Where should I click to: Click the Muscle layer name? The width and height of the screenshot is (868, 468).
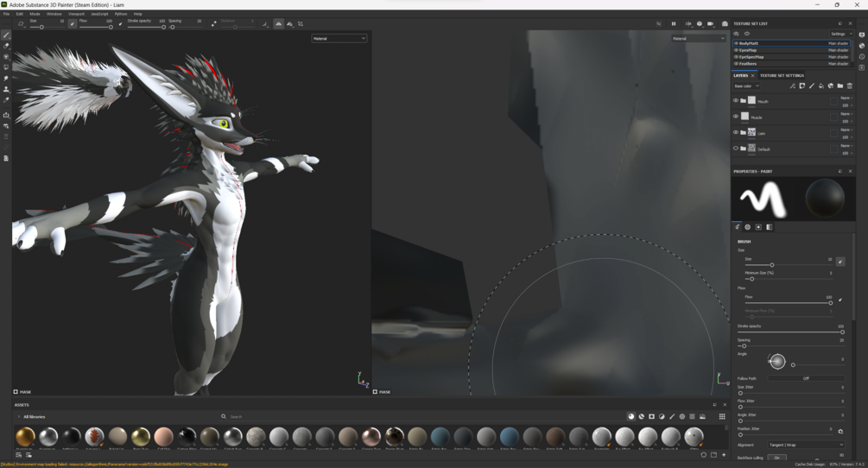coord(757,117)
